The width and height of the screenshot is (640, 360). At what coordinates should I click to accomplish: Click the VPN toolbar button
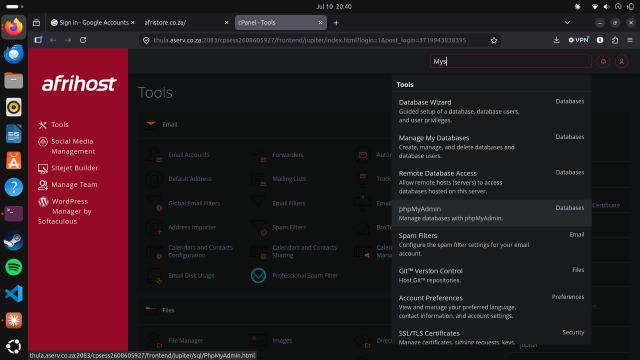click(578, 40)
